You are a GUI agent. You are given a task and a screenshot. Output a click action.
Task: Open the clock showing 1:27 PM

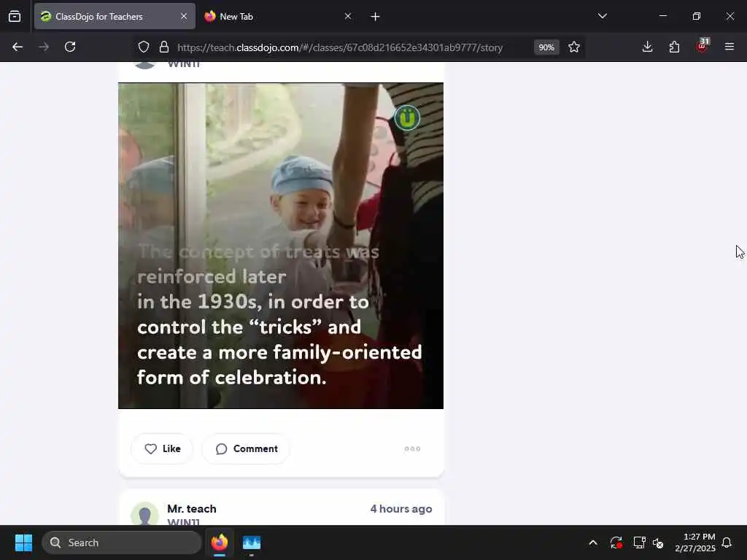(695, 542)
